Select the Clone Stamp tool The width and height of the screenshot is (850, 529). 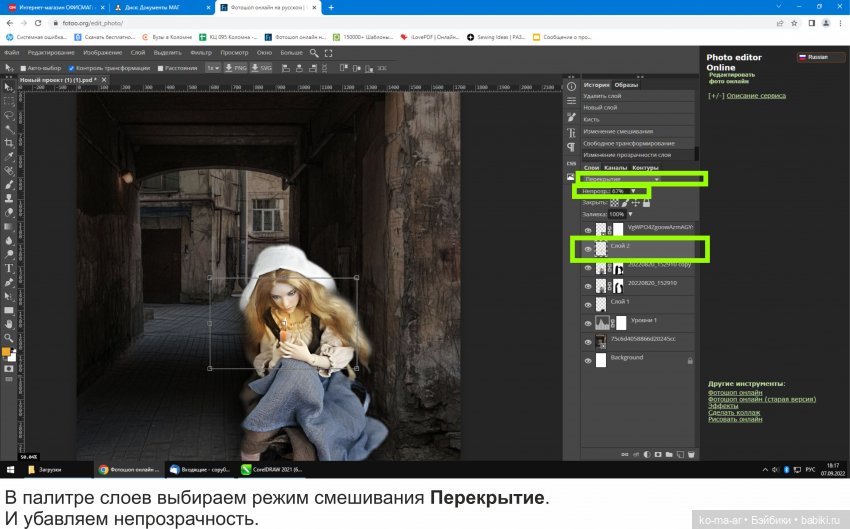pos(9,198)
